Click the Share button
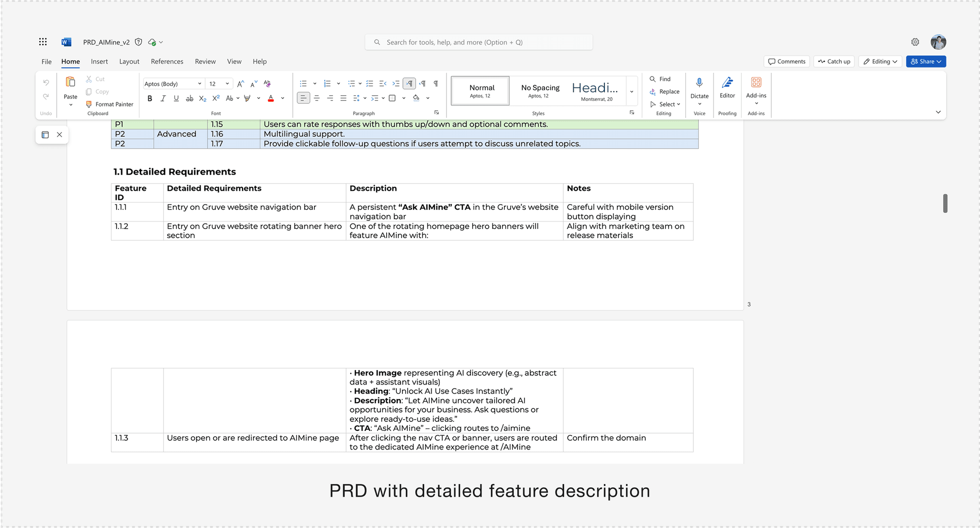The image size is (980, 528). click(x=925, y=62)
